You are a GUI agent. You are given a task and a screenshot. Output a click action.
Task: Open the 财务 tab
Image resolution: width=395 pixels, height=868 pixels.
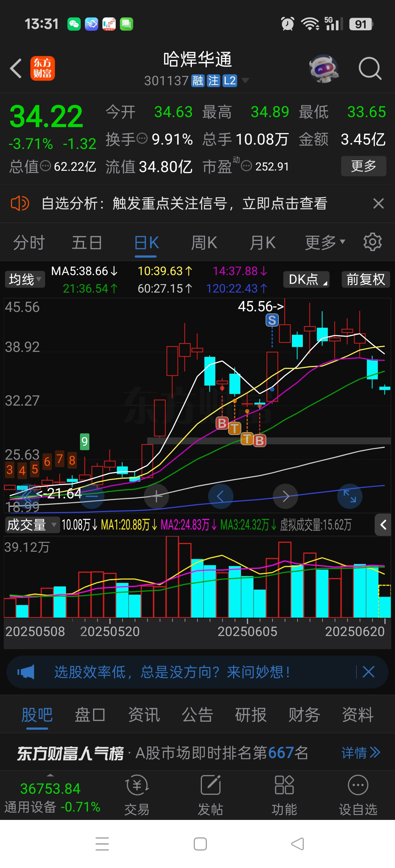coord(304,715)
